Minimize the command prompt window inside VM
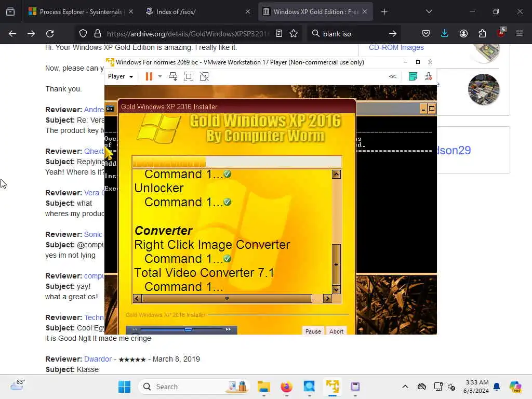Screen dimensions: 532x399 [x=423, y=109]
